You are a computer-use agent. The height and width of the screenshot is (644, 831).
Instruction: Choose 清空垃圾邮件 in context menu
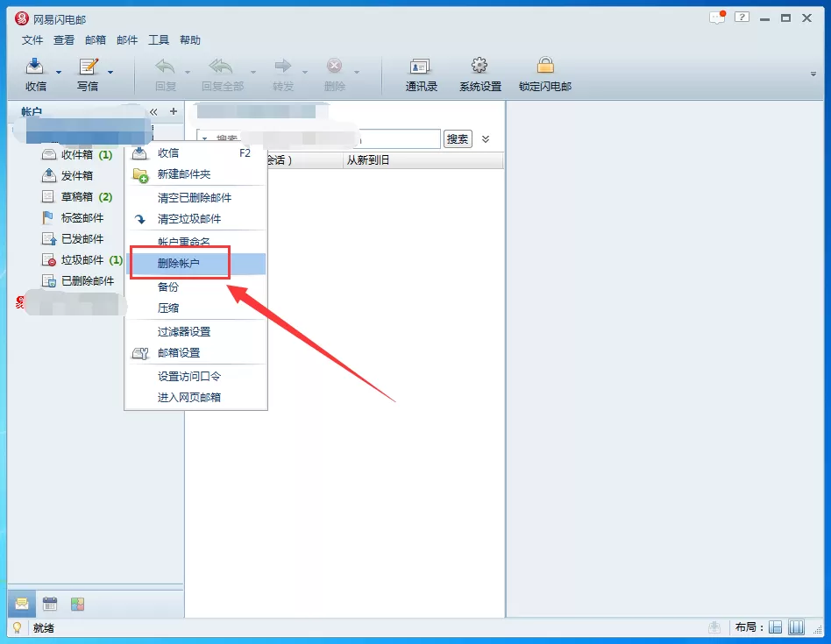tap(195, 219)
